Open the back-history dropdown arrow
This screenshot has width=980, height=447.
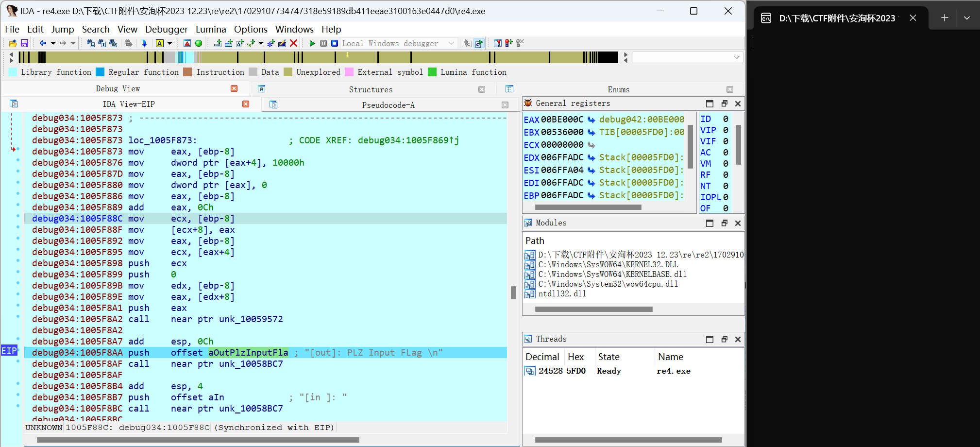click(x=53, y=43)
